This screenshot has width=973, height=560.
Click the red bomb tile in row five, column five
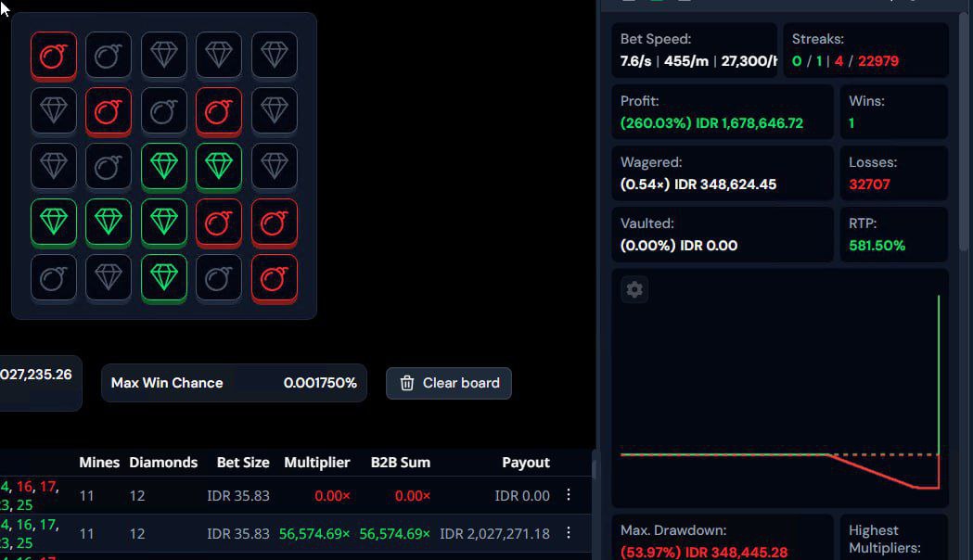click(275, 278)
